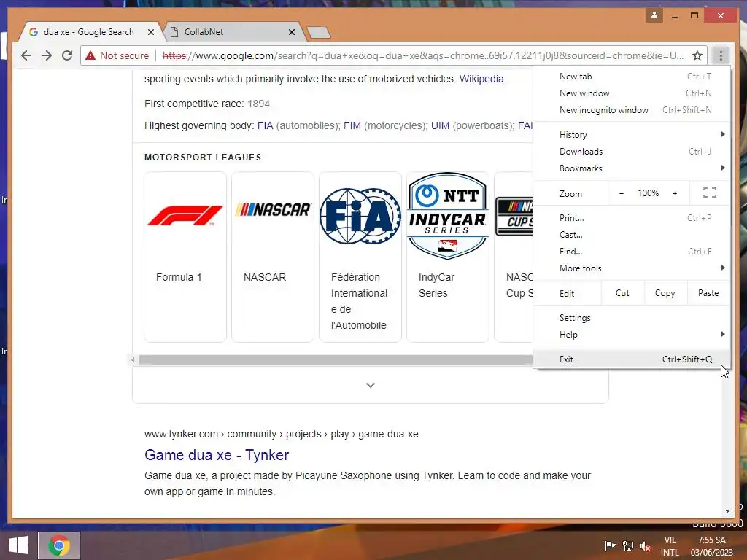Screen dimensions: 747x560
Task: Open the taskbar clock showing 7:55 SA
Action: pos(712,546)
